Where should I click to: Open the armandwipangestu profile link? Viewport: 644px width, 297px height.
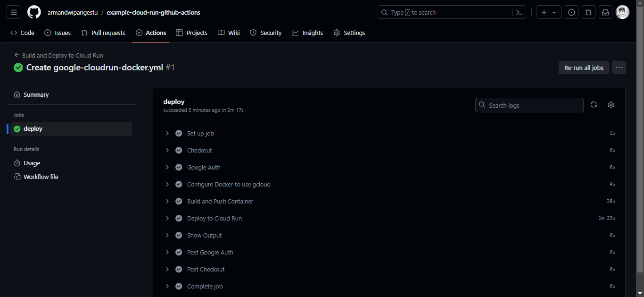pos(73,12)
